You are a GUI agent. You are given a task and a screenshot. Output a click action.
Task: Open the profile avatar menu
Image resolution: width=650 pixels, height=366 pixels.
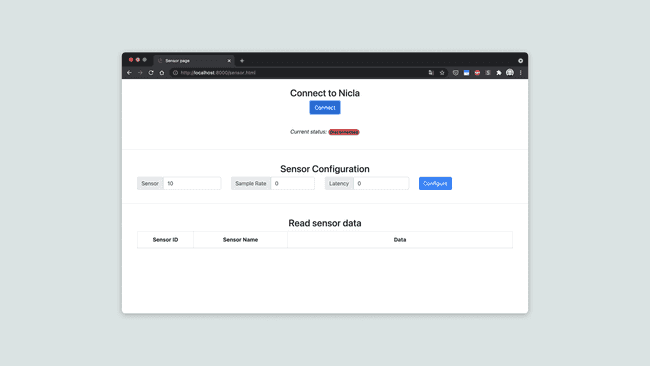pyautogui.click(x=510, y=73)
